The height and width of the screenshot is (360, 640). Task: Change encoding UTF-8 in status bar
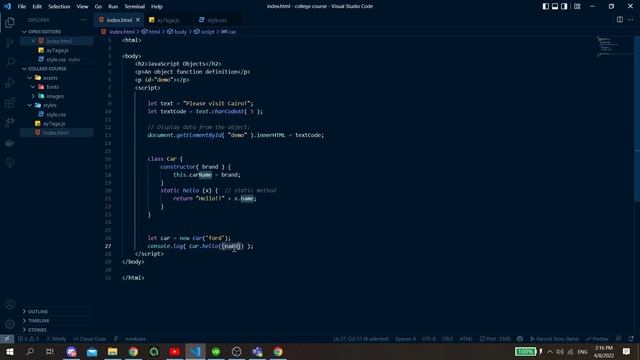[429, 339]
